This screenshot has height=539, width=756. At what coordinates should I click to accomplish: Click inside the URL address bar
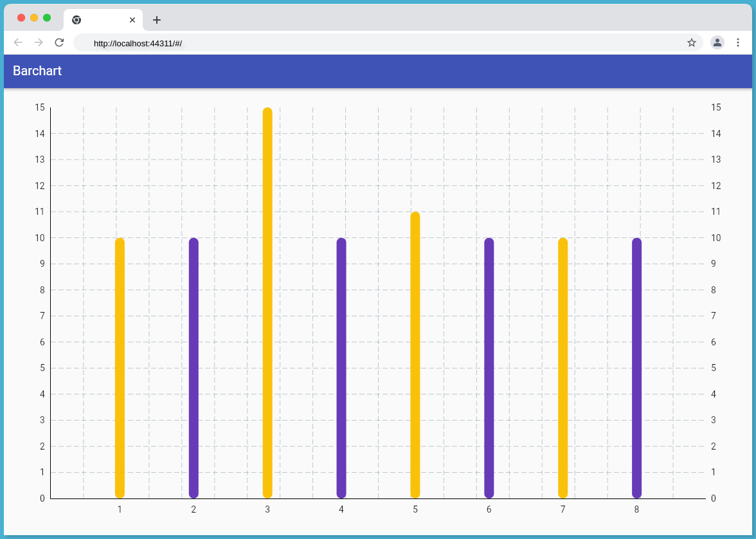coord(257,42)
